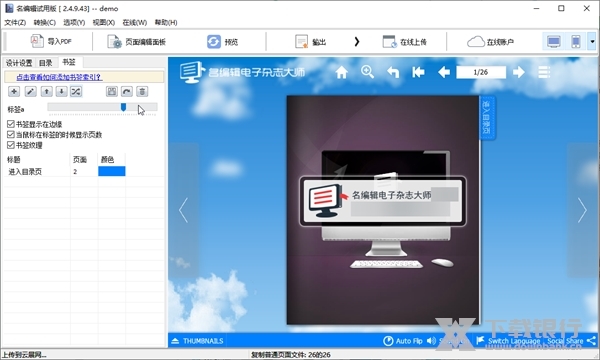Click the Switch Language button
Viewport: 600px width, 360px height.
coord(508,340)
